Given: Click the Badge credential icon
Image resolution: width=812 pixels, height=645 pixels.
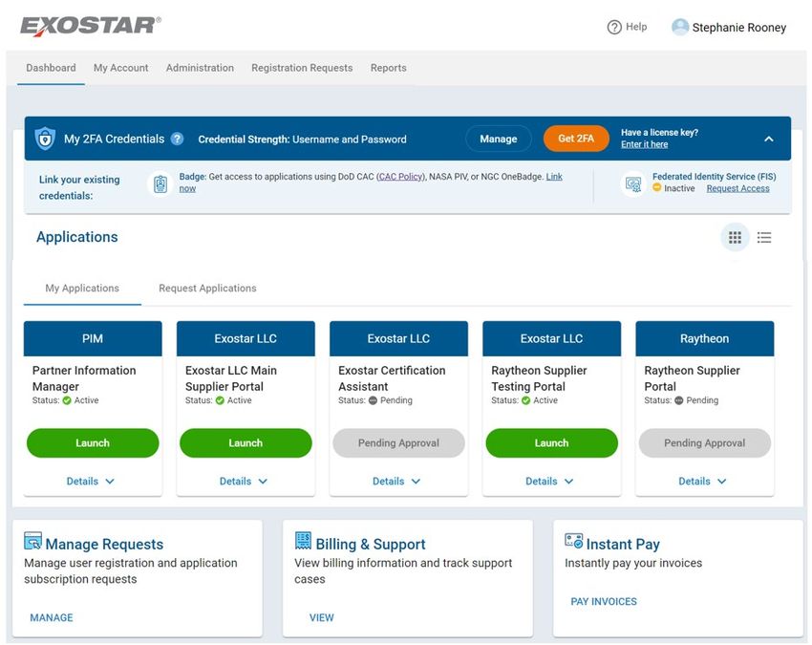Looking at the screenshot, I should (x=160, y=183).
